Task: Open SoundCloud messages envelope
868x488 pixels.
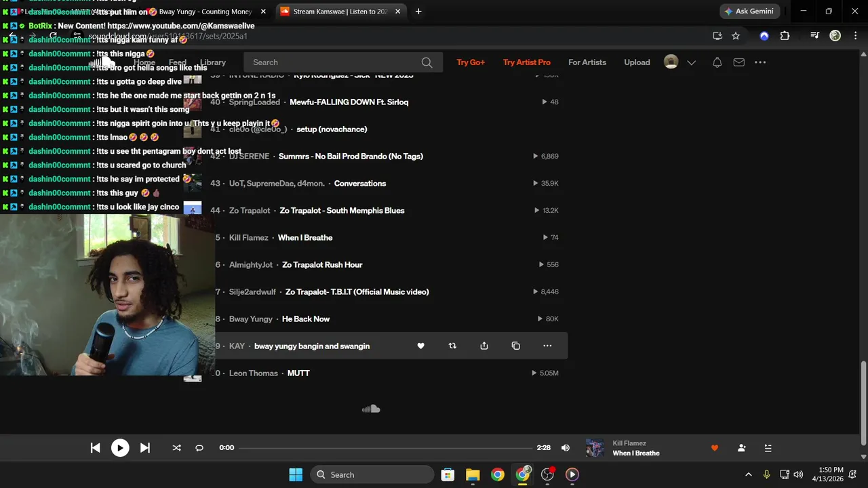Action: (x=739, y=62)
